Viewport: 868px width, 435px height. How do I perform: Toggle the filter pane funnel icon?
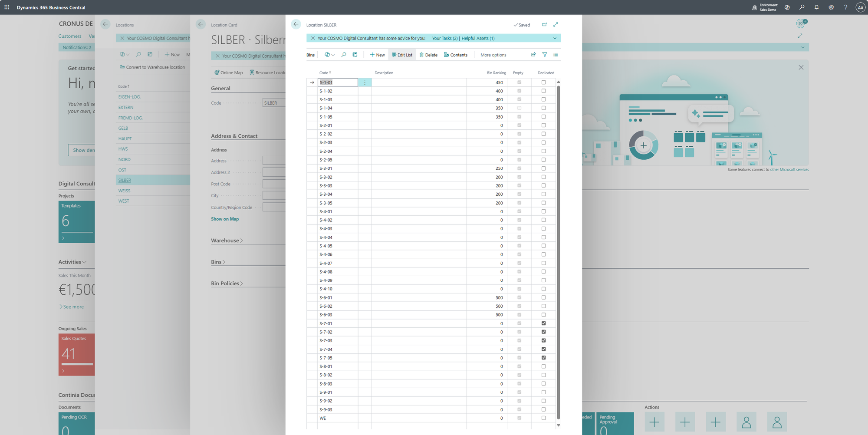point(545,55)
